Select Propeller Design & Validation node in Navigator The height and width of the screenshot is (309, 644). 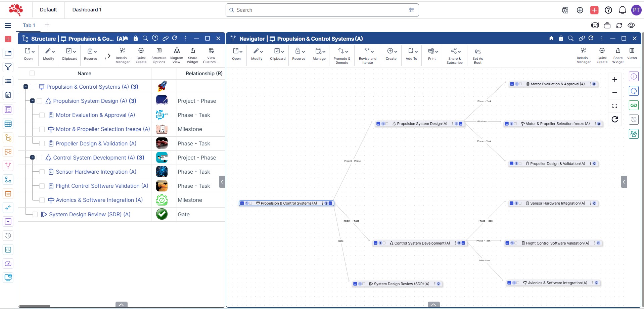pos(557,164)
